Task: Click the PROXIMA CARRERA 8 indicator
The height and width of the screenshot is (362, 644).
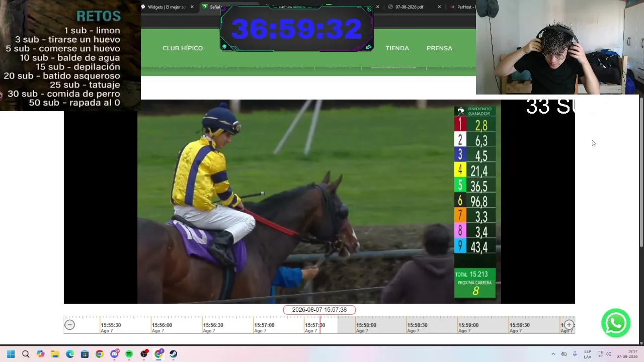Action: click(x=475, y=288)
